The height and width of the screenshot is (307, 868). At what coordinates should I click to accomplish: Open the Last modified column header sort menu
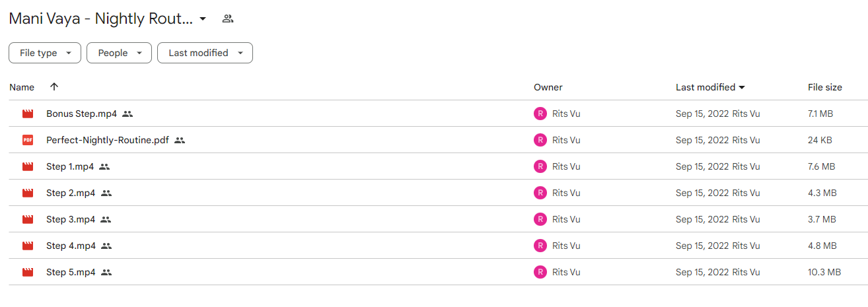click(x=710, y=87)
